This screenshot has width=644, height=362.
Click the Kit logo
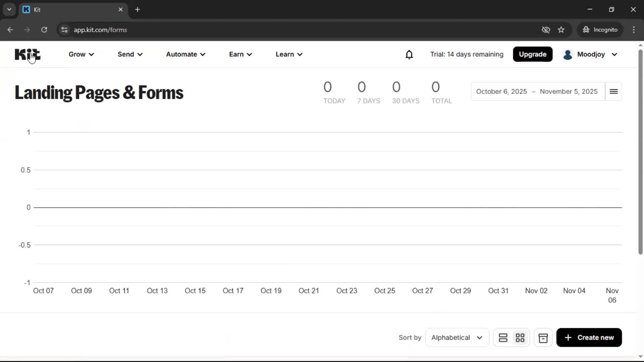coord(27,54)
